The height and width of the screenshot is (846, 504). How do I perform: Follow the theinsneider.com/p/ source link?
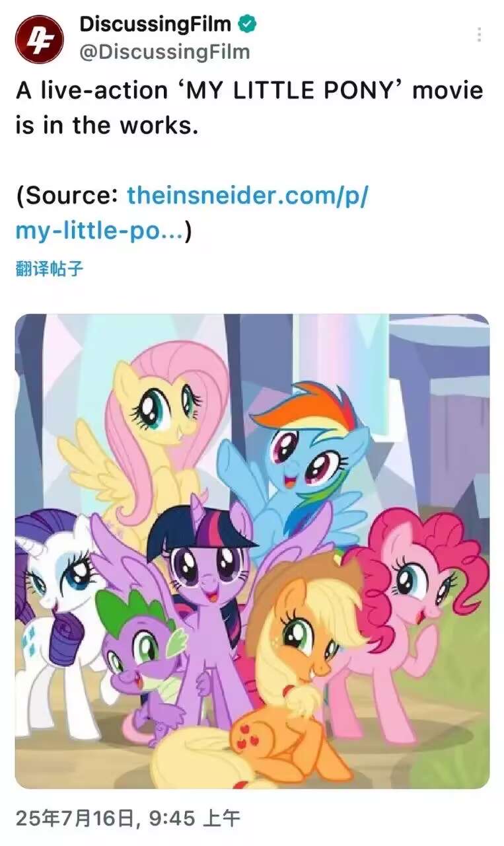click(247, 196)
